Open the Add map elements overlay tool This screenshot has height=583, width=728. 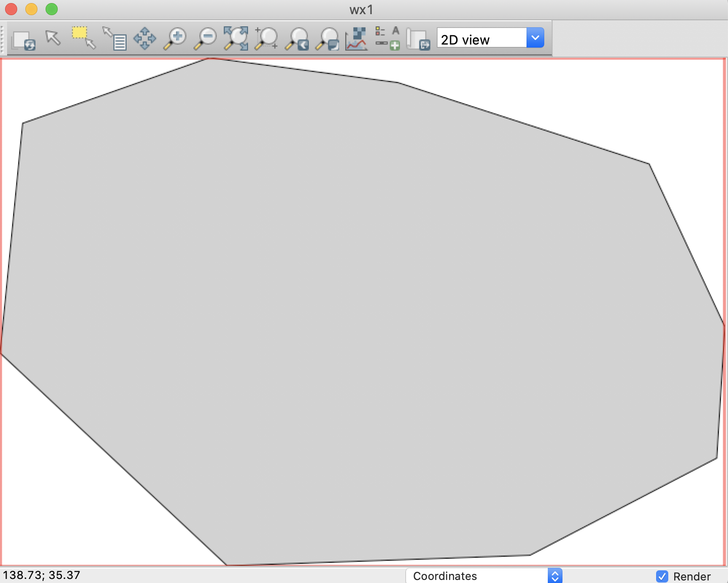tap(388, 38)
